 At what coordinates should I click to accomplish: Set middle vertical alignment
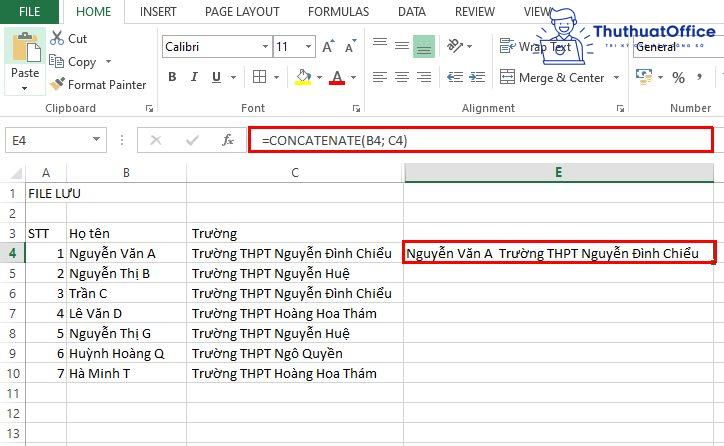pos(402,45)
